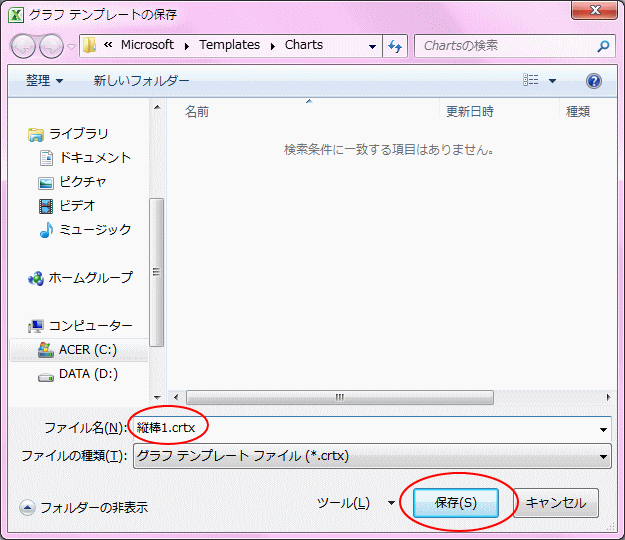The width and height of the screenshot is (625, 540).
Task: Click the horizontal scrollbar thumb in file list
Action: 340,397
